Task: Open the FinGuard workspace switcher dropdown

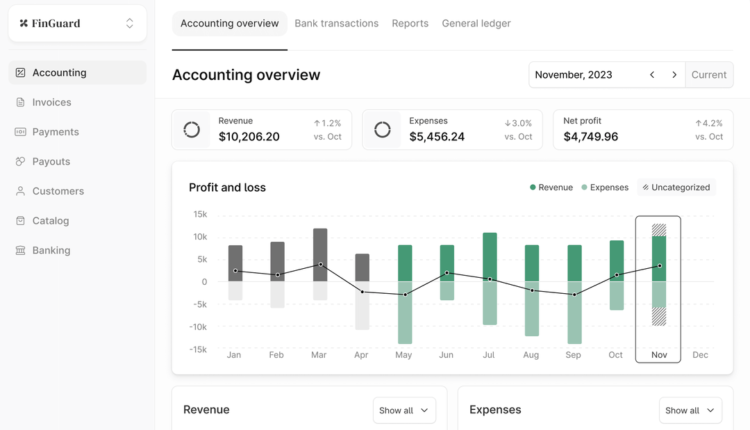Action: [129, 23]
